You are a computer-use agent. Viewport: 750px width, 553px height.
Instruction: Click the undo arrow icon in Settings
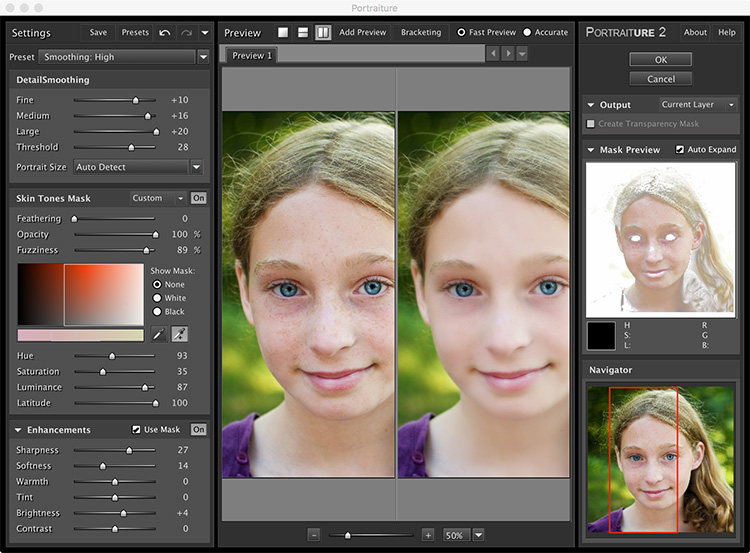tap(165, 33)
